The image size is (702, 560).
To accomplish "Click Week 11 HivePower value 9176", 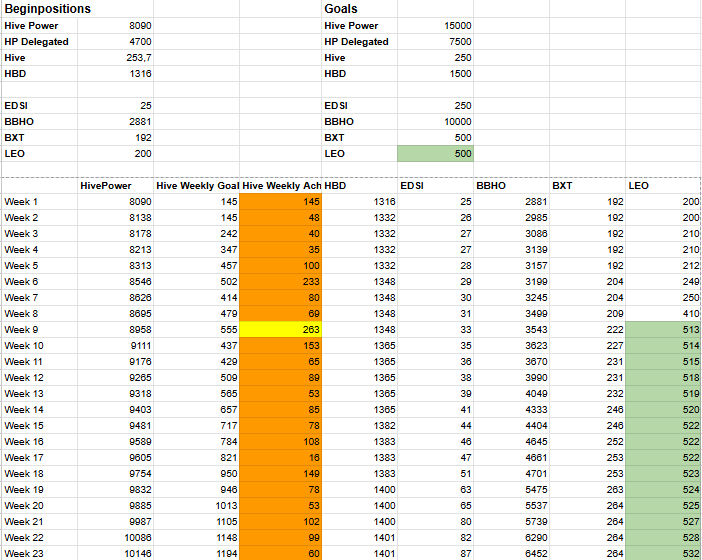I will click(115, 362).
